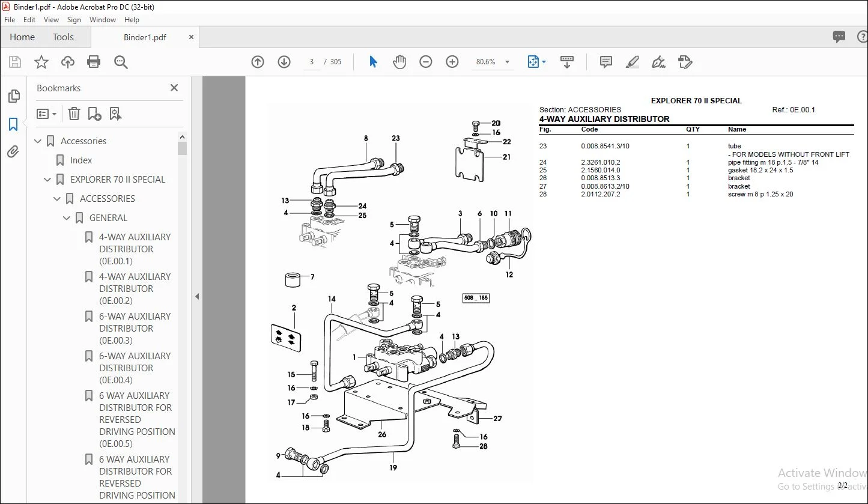Image resolution: width=868 pixels, height=504 pixels.
Task: Click the Edit PDF stamp icon
Action: [x=685, y=62]
